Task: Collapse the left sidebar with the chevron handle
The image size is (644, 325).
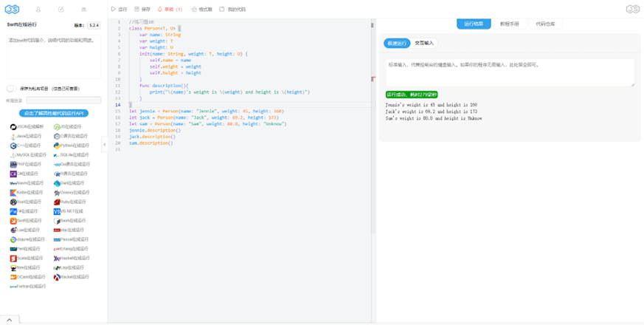Action: pyautogui.click(x=104, y=144)
